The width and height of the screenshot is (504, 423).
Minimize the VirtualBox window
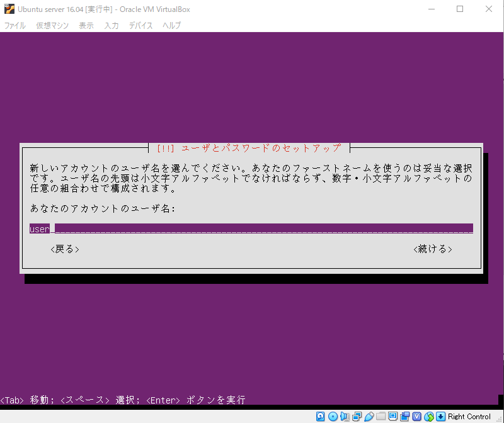click(432, 9)
